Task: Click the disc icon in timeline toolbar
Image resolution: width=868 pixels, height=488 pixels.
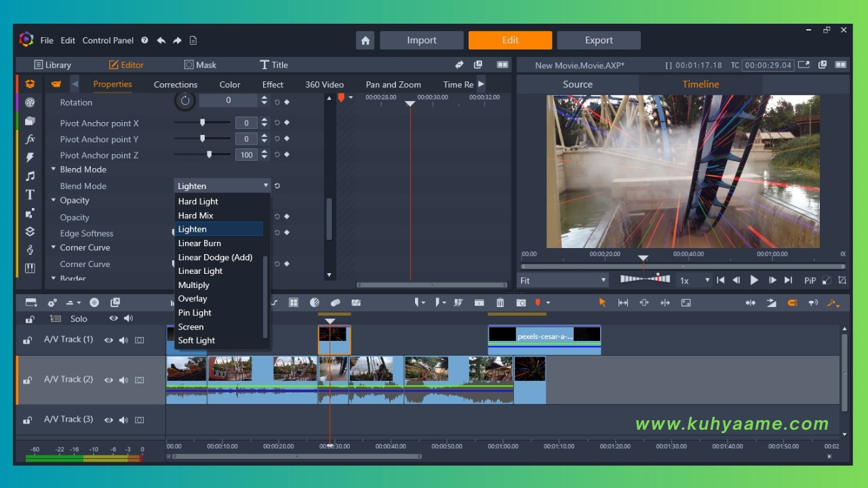Action: coord(94,303)
